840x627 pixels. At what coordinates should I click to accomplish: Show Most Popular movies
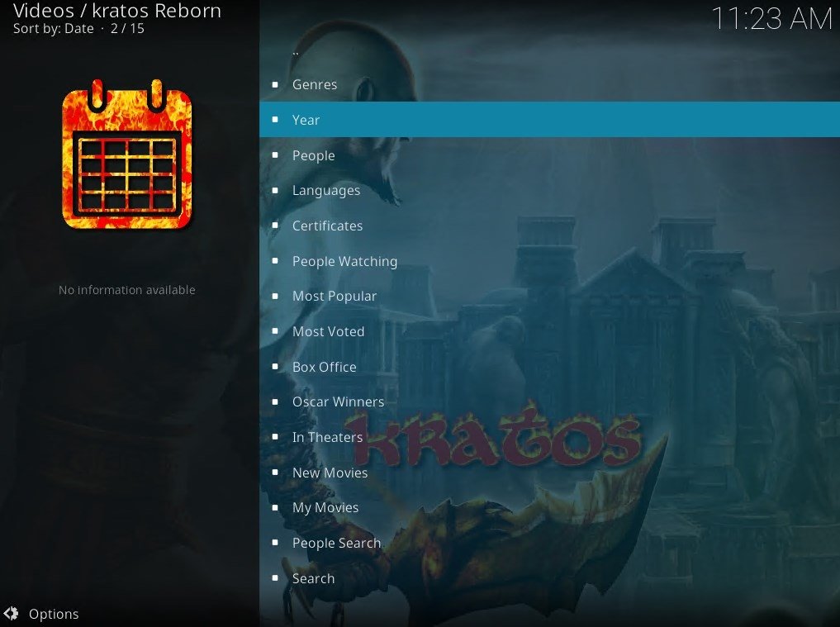pyautogui.click(x=549, y=296)
